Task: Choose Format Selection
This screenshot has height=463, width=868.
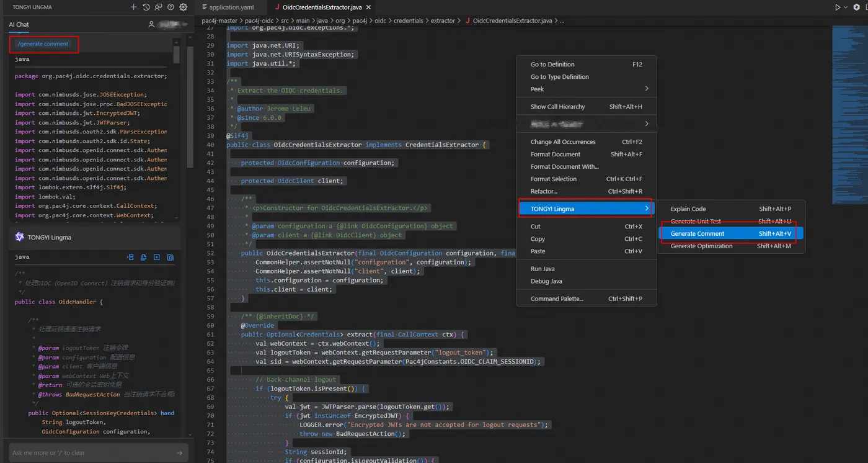Action: 587,179
